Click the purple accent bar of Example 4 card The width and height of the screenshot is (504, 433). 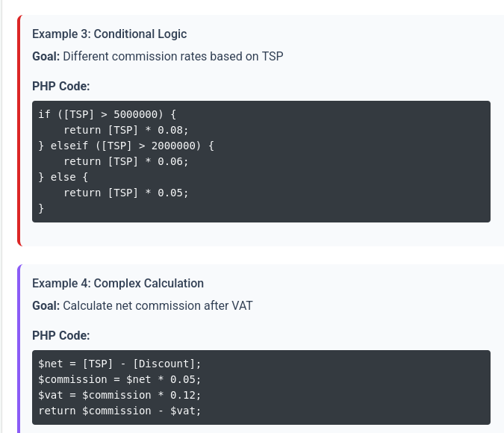(19, 349)
